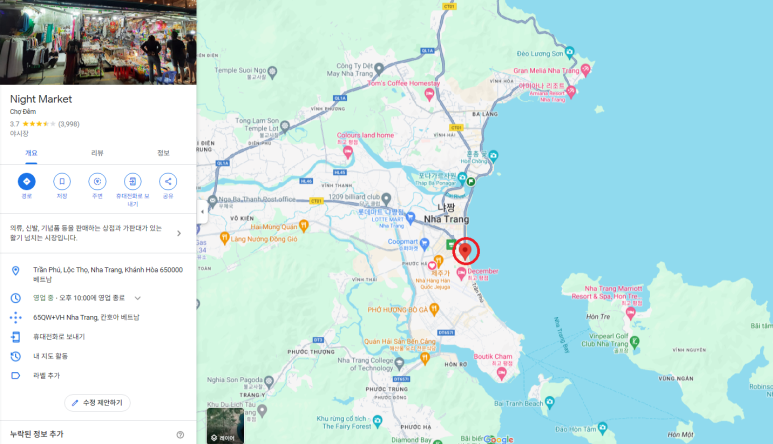Click the Boutik Cham hotel pin
This screenshot has width=773, height=444.
502,374
